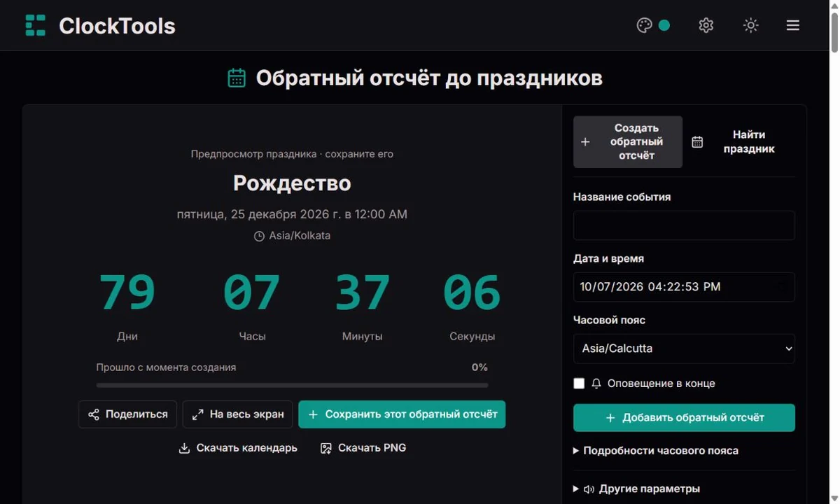The height and width of the screenshot is (504, 840).
Task: Expand Другие параметры section
Action: click(636, 489)
